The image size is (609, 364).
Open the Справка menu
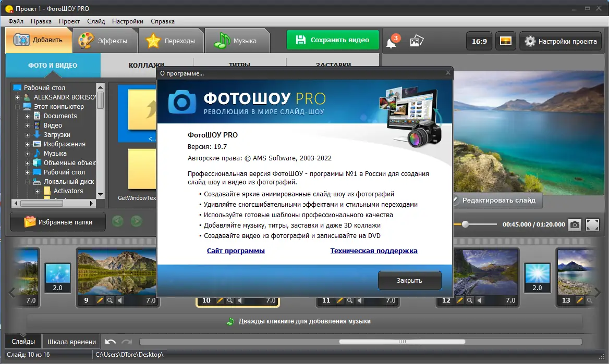[162, 21]
